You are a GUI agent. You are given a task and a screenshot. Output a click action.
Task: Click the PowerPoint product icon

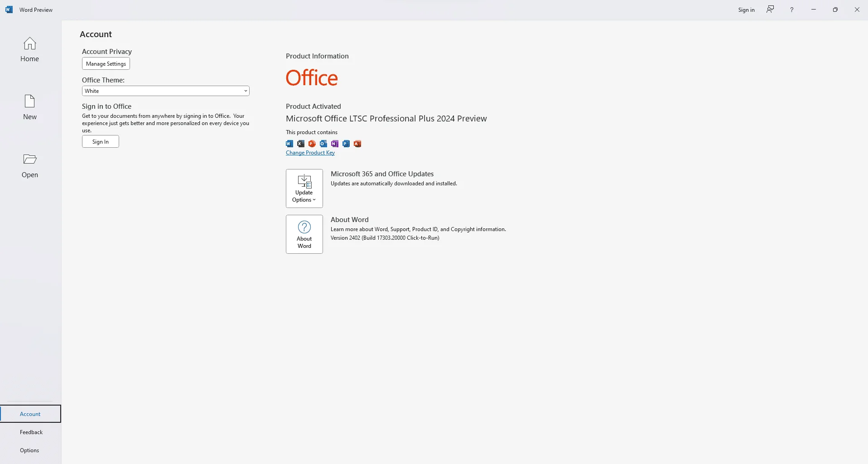[312, 144]
